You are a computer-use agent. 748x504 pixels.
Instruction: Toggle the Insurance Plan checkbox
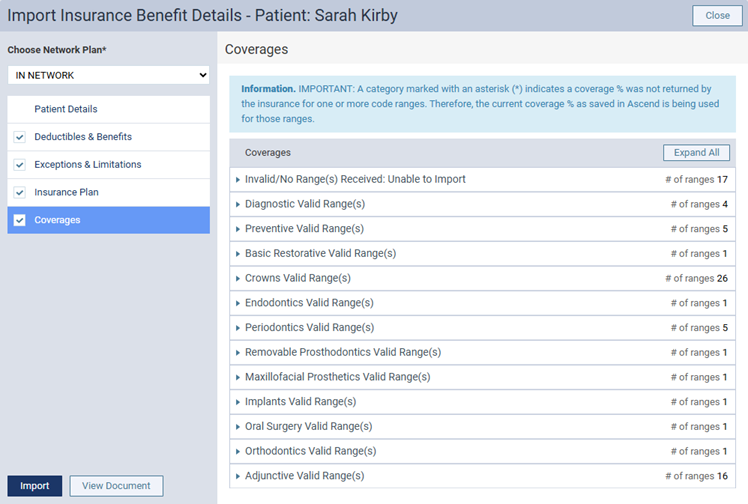point(20,192)
